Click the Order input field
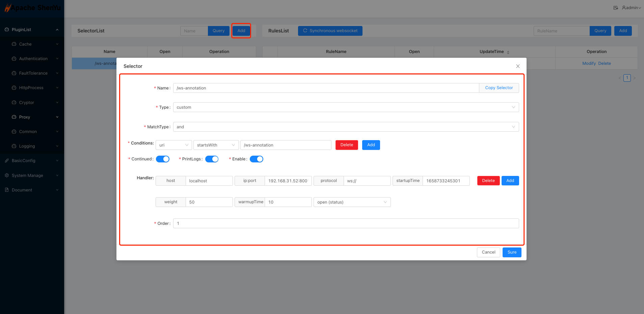The width and height of the screenshot is (644, 314). (346, 224)
